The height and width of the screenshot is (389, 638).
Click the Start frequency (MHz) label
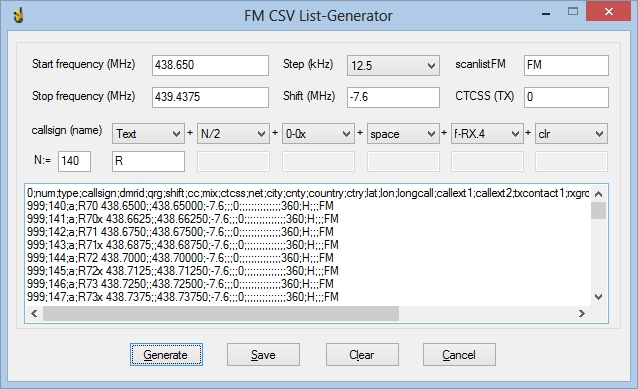[83, 64]
